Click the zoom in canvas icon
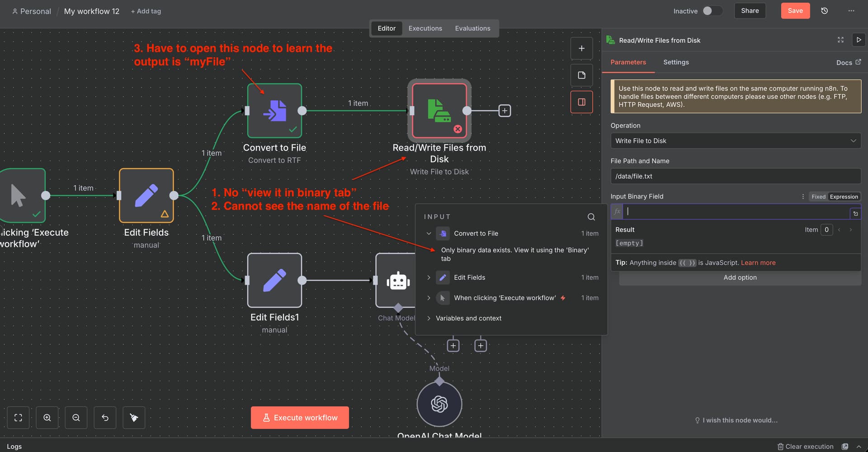Image resolution: width=868 pixels, height=452 pixels. click(47, 418)
